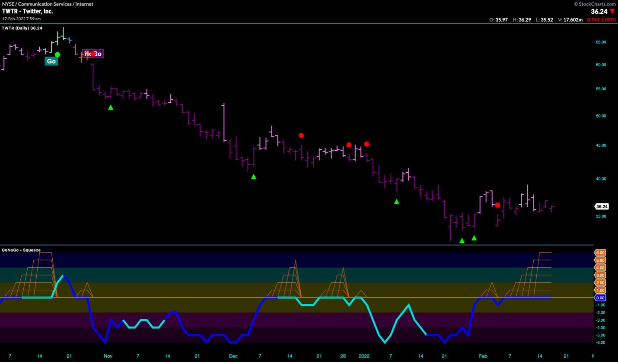The width and height of the screenshot is (618, 364).
Task: Open the StockCharts.com copyright link
Action: coord(595,4)
